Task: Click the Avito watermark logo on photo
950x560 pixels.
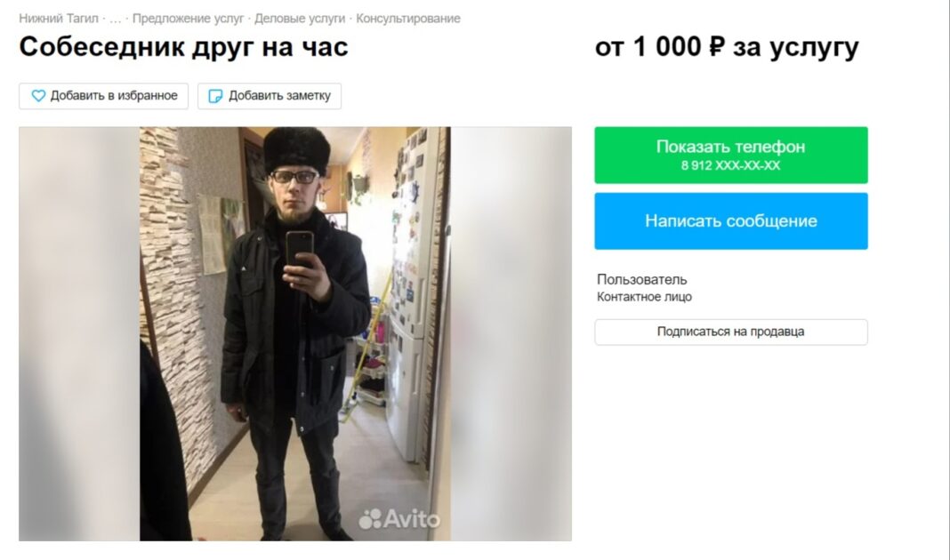Action: pyautogui.click(x=399, y=519)
